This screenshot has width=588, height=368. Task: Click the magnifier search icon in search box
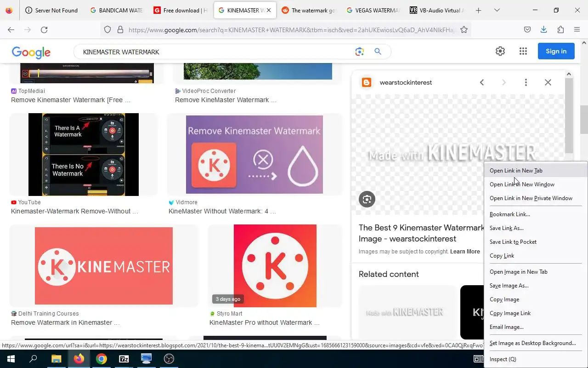(378, 52)
